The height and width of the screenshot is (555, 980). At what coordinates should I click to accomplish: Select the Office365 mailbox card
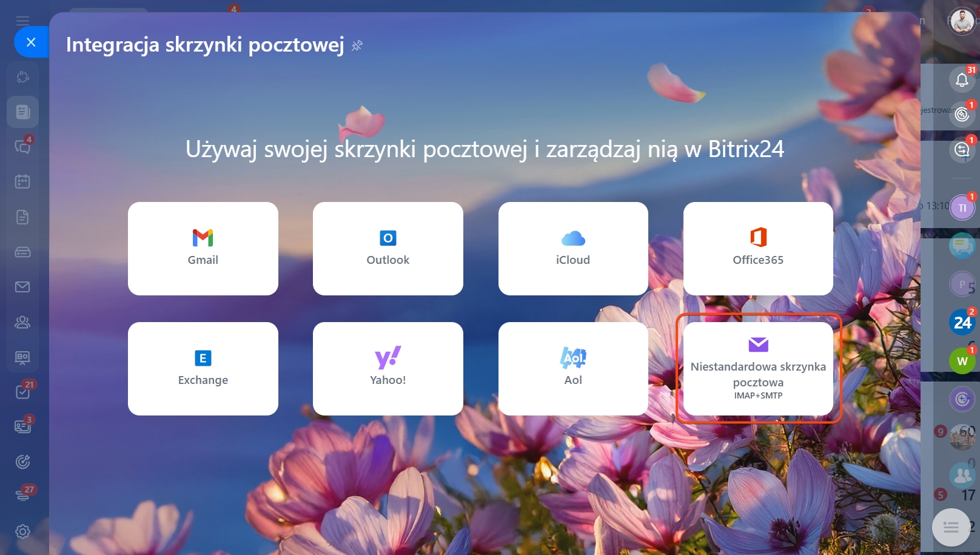coord(758,249)
